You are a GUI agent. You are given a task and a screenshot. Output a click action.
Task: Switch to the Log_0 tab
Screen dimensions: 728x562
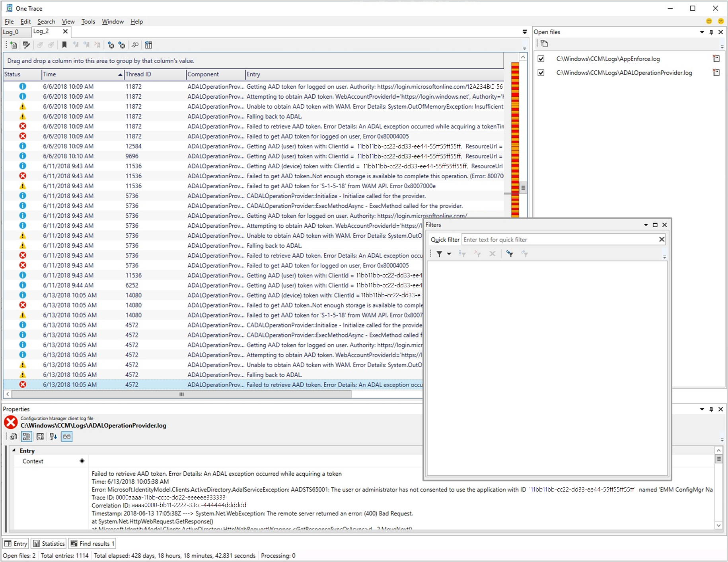tap(11, 32)
